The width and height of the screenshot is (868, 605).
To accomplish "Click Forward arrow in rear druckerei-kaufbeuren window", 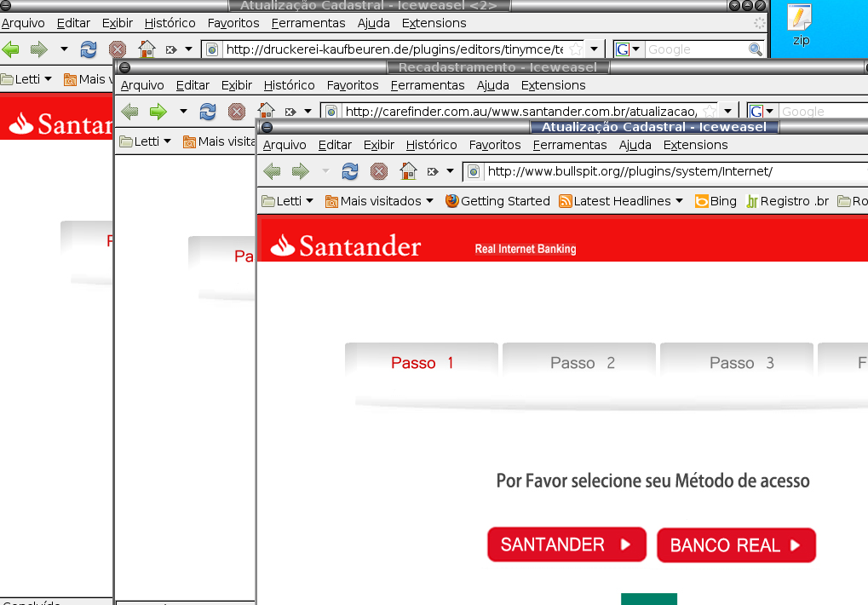I will (38, 49).
